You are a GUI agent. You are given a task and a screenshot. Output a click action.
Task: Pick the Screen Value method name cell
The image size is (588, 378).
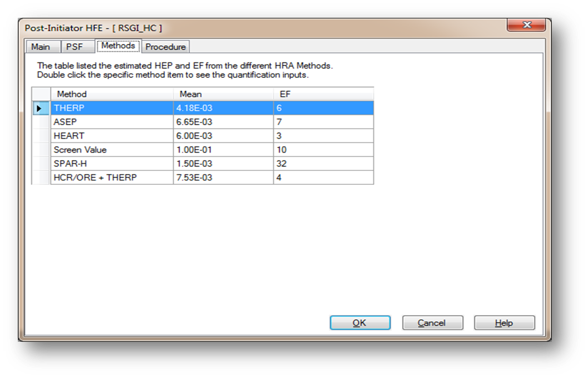[x=111, y=150]
